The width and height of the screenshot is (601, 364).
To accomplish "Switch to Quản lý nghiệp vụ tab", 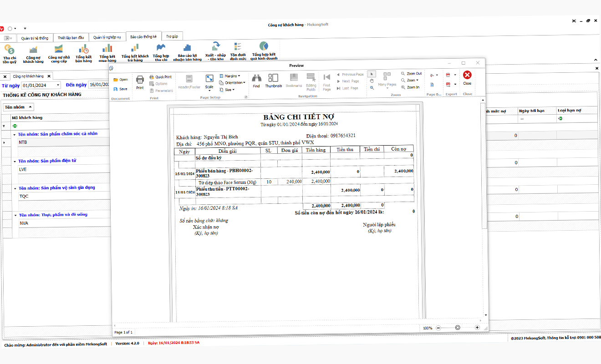I will pos(107,38).
